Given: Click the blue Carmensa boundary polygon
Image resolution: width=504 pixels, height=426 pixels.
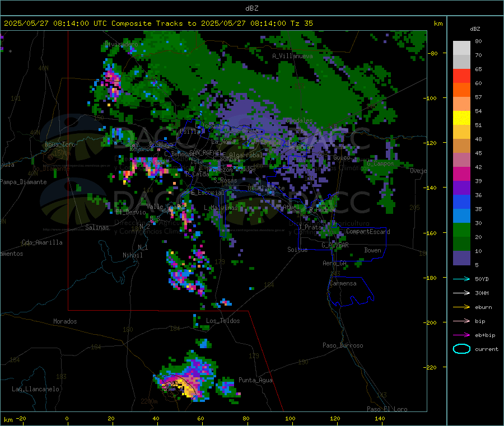Looking at the screenshot, I should click(351, 292).
